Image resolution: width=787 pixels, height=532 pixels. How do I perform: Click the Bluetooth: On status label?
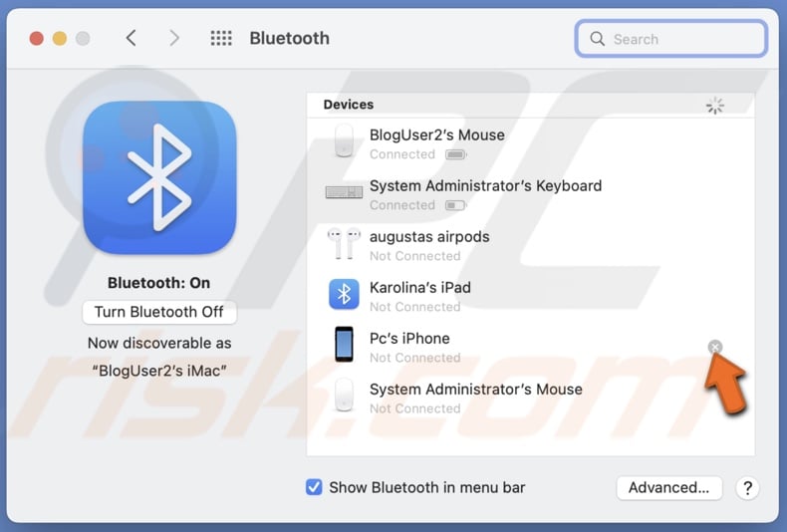pyautogui.click(x=158, y=283)
